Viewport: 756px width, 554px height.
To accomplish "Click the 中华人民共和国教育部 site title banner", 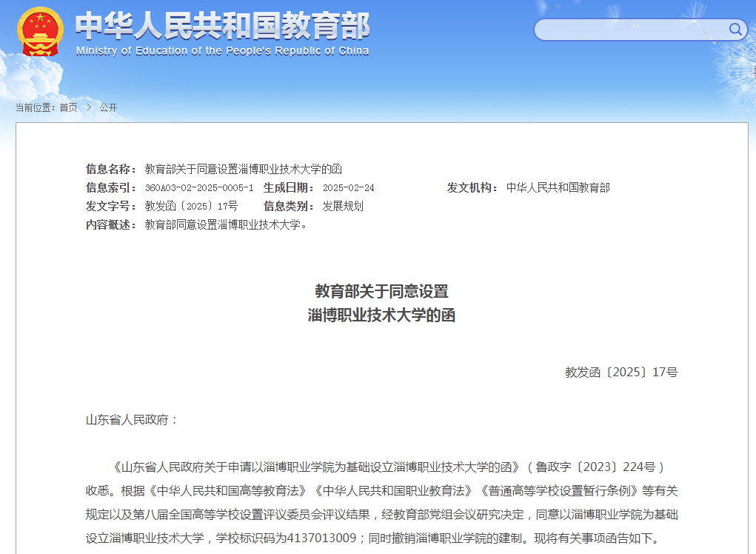I will (x=222, y=25).
